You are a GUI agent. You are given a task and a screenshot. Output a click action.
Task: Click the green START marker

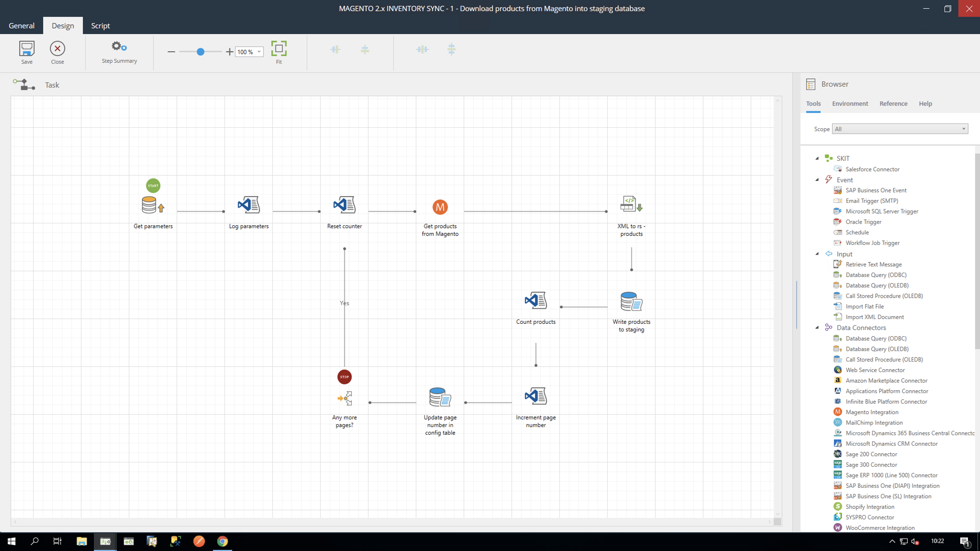pos(153,186)
